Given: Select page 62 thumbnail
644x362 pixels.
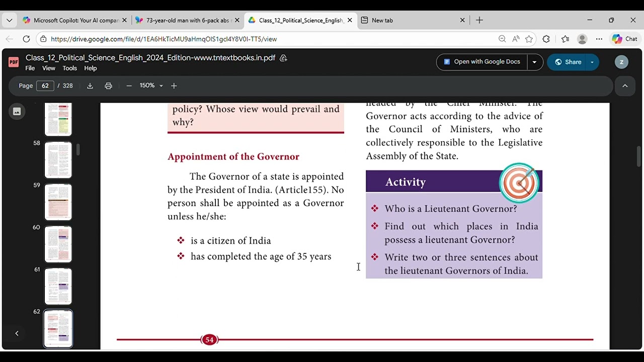Looking at the screenshot, I should pyautogui.click(x=58, y=329).
